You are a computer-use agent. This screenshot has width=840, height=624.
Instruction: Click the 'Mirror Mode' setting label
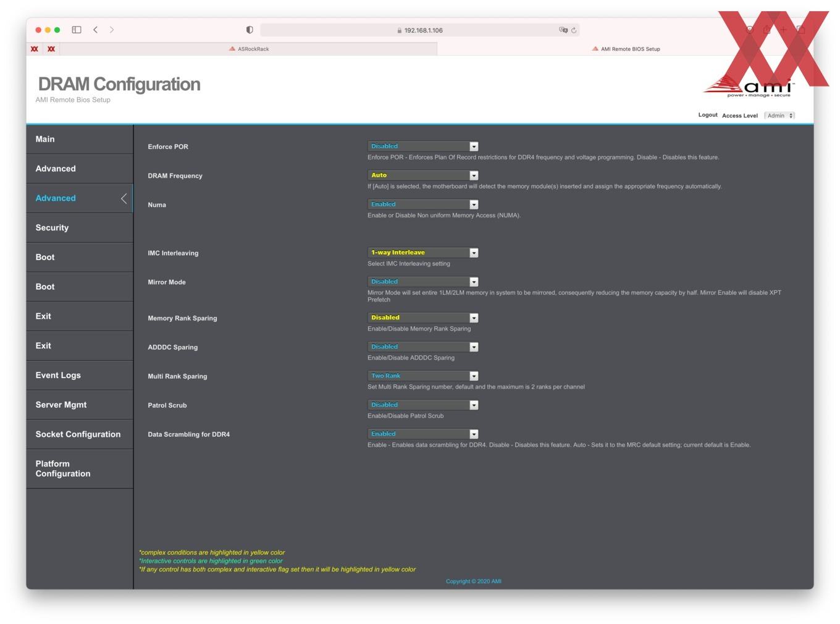167,282
